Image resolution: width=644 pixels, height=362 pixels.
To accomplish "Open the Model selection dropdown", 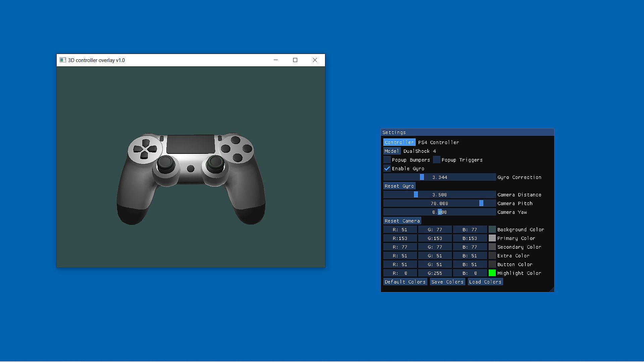I will [x=392, y=151].
